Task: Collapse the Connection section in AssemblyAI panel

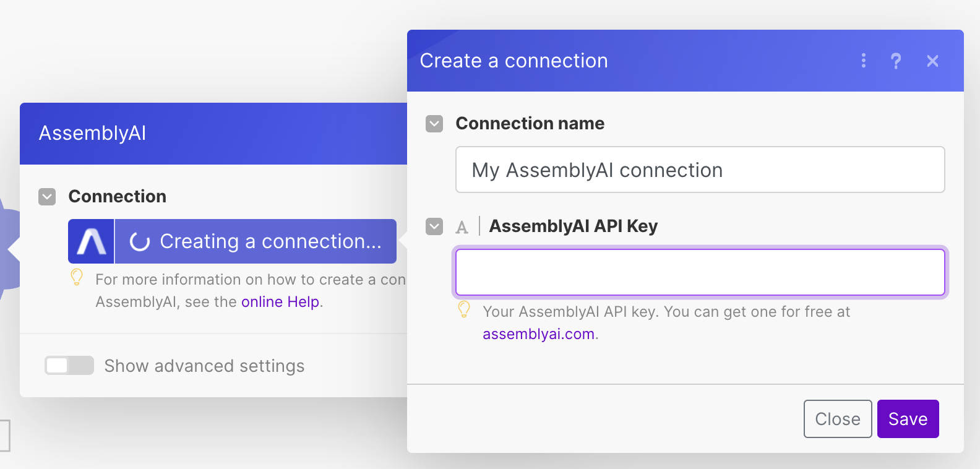Action: pos(47,197)
